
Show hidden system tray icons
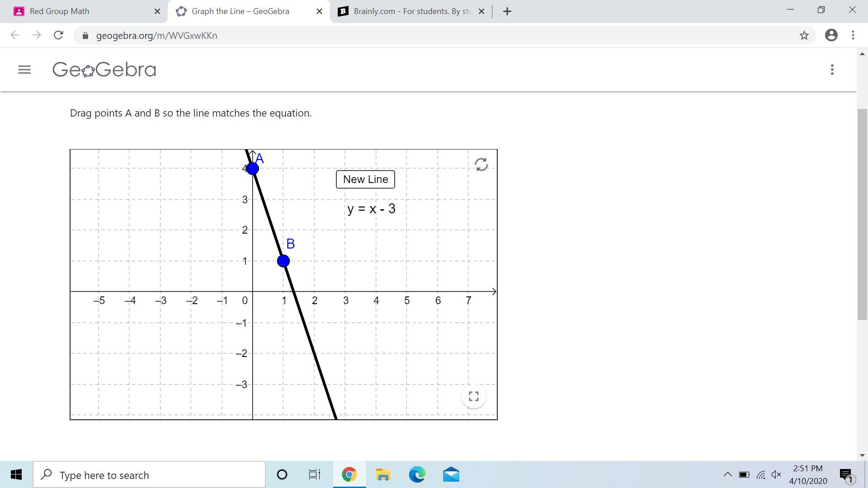(x=727, y=474)
